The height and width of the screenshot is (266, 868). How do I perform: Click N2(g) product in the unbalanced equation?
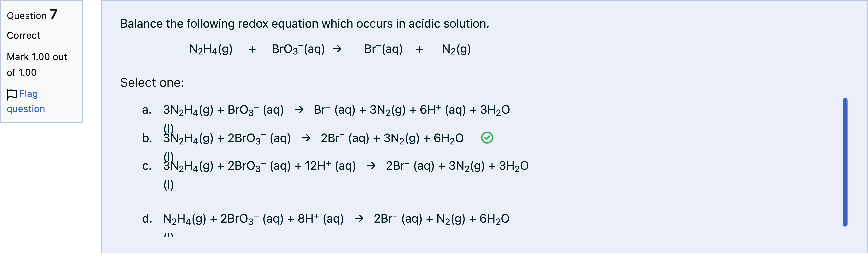click(456, 49)
